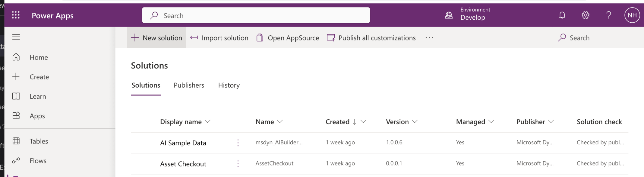This screenshot has width=644, height=177.
Task: Open more options for AI Sample Data
Action: point(238,143)
